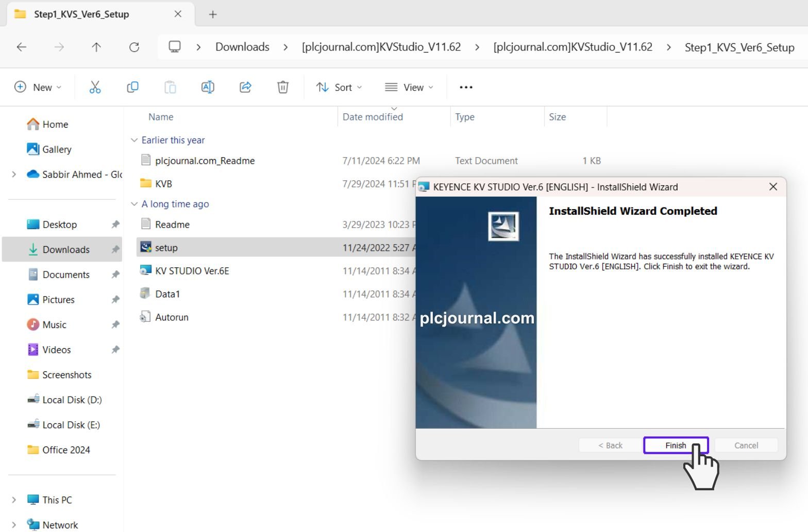Viewport: 808px width, 532px height.
Task: Open the See more ellipsis menu
Action: 466,87
